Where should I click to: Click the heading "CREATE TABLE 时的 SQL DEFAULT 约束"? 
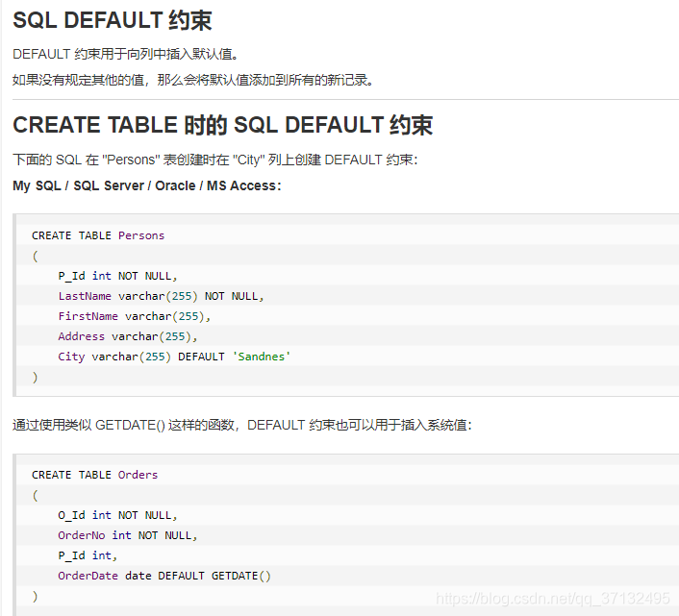[222, 125]
